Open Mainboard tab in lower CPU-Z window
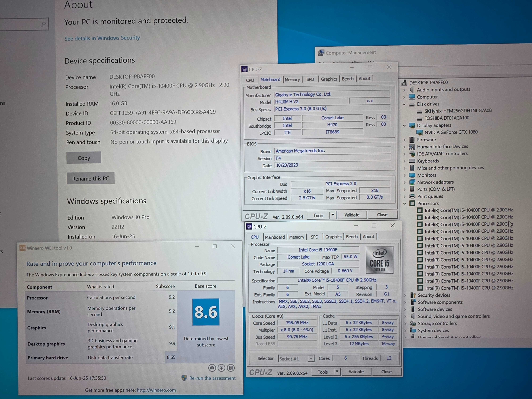 [x=275, y=237]
